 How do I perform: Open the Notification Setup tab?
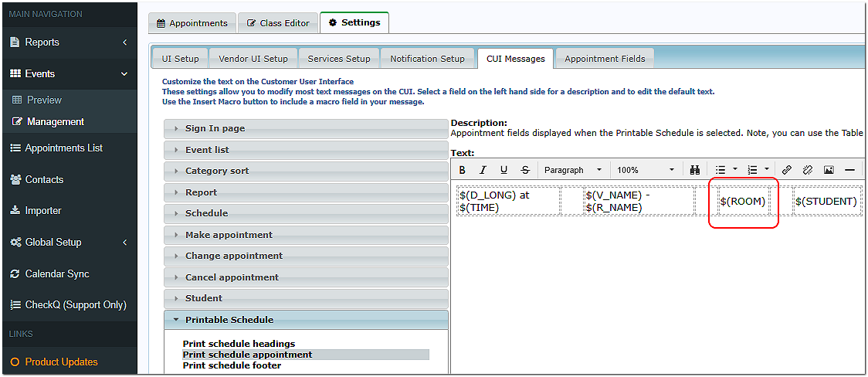427,59
